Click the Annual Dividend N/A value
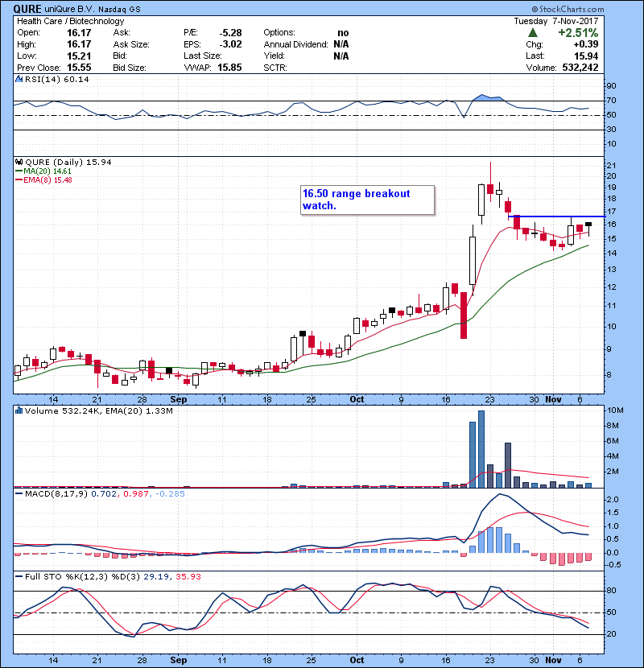The image size is (644, 668). pyautogui.click(x=341, y=44)
